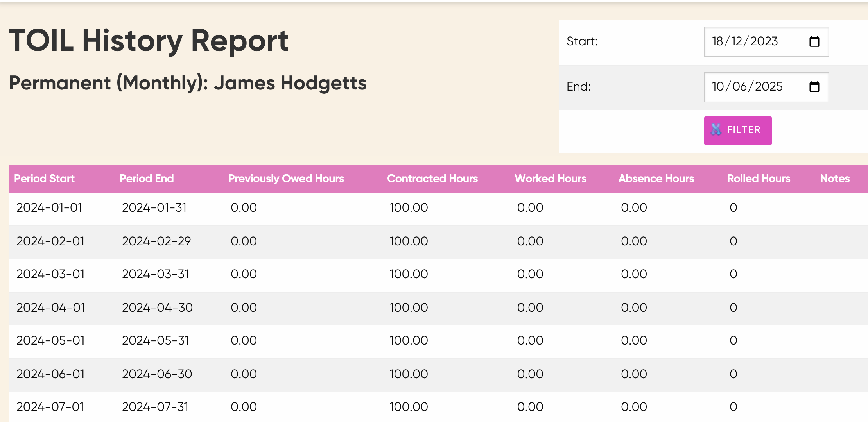
Task: Click contracted hours for the 2024-03-01 row
Action: (x=409, y=274)
